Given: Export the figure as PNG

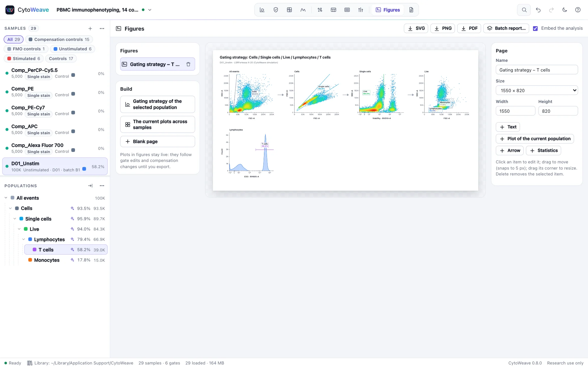Looking at the screenshot, I should [x=443, y=28].
